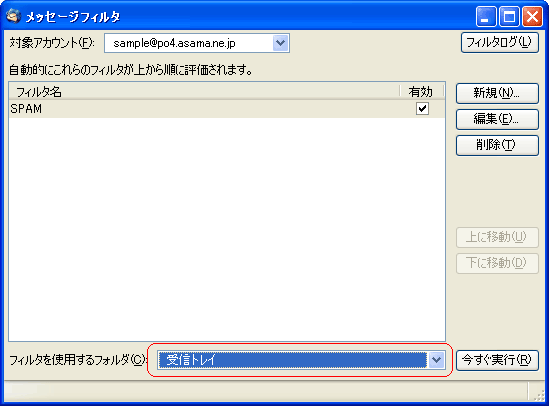This screenshot has height=406, width=549.
Task: Delete the filter with 削除(T) button
Action: coord(497,145)
